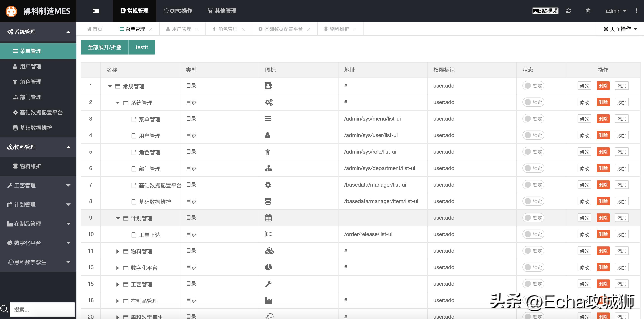Click the 黑科制造MES robot logo
Viewport: 644px width, 319px height.
11,11
